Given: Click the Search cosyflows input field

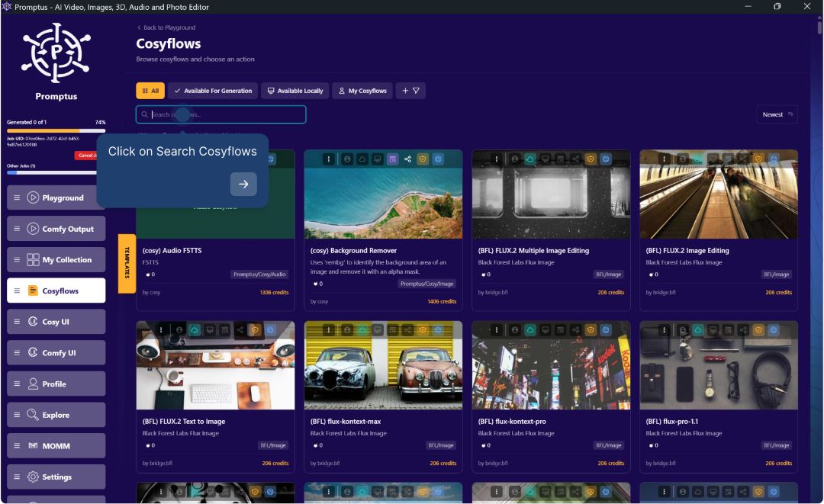Looking at the screenshot, I should (x=220, y=114).
